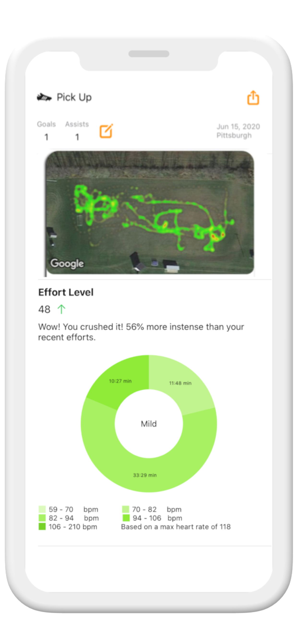
Task: Tap the Pick Up title
Action: [74, 97]
